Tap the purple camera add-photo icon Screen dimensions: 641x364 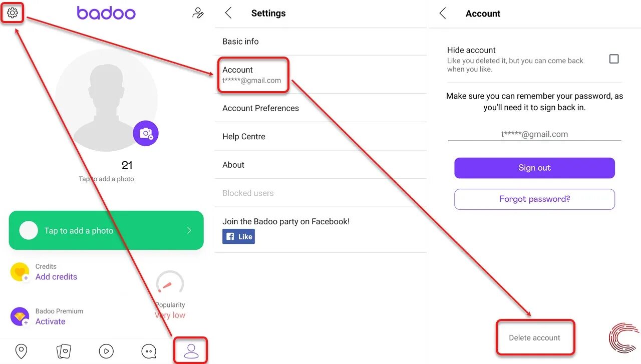click(146, 133)
